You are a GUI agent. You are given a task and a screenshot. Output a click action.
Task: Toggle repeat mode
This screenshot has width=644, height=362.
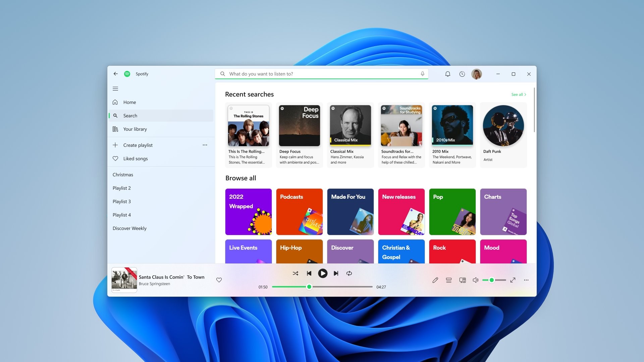click(349, 274)
